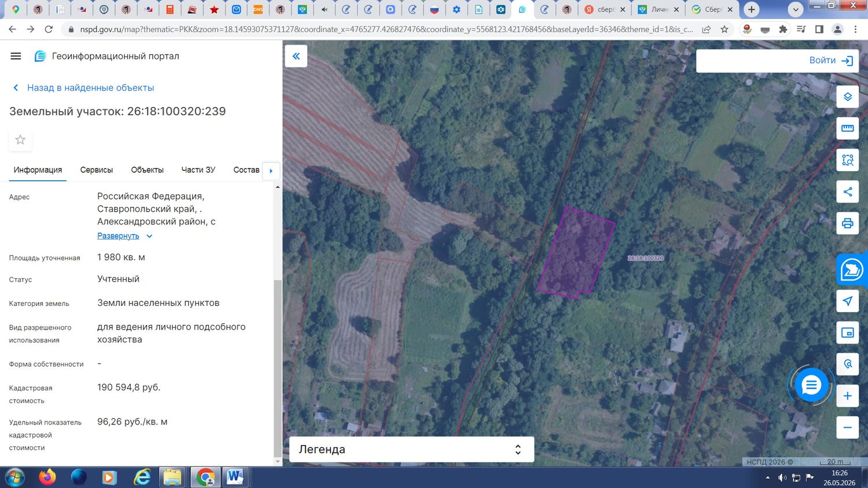Click the map search-by-point tool
868x488 pixels.
(848, 364)
